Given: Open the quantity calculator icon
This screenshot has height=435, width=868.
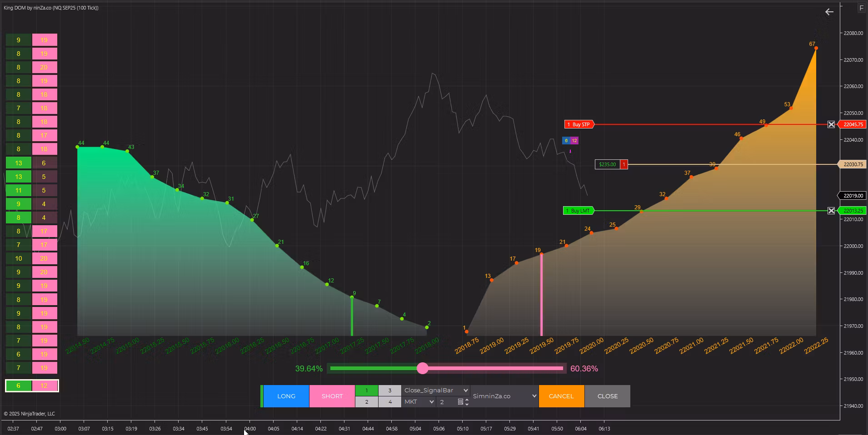Looking at the screenshot, I should point(460,402).
